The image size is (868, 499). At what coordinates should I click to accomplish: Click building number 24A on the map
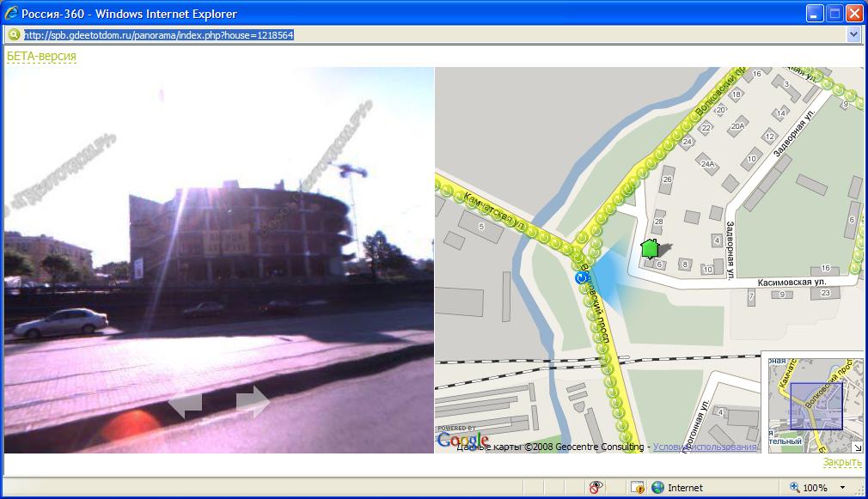pos(708,163)
